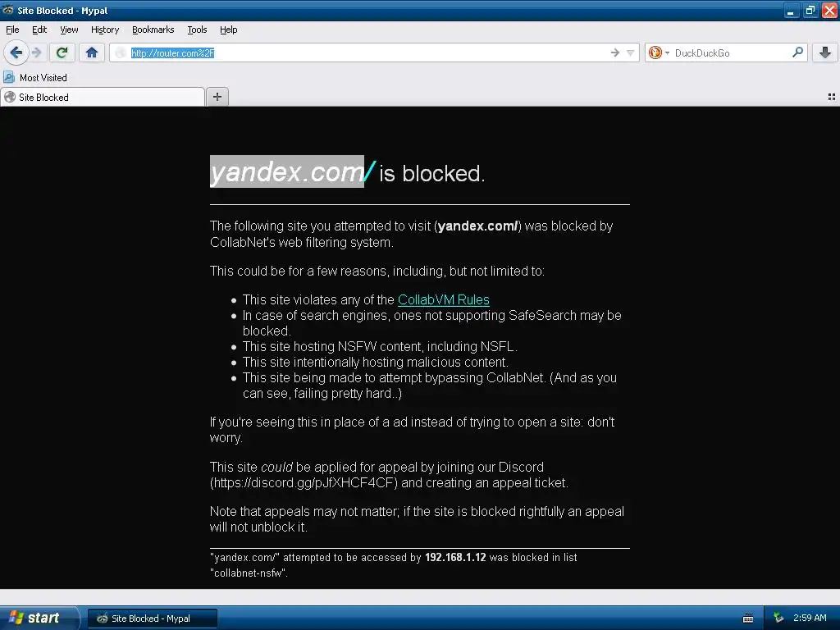The height and width of the screenshot is (630, 840).
Task: Click the bold yandex.com/ text in paragraph
Action: [478, 226]
